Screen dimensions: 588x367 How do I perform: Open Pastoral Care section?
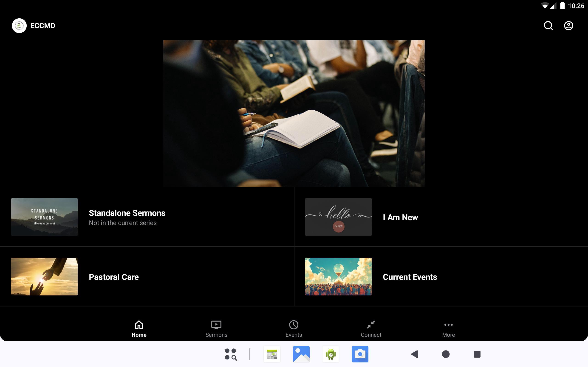114,277
